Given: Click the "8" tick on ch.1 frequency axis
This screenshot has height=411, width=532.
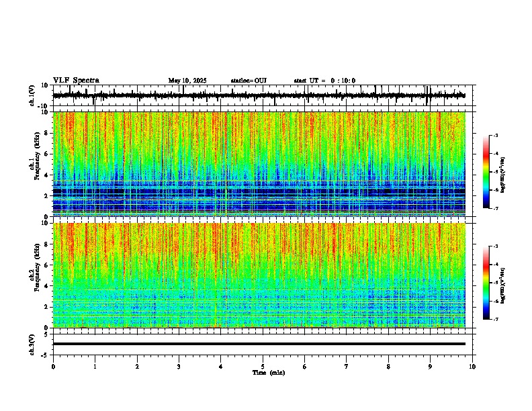Looking at the screenshot, I should (x=47, y=133).
